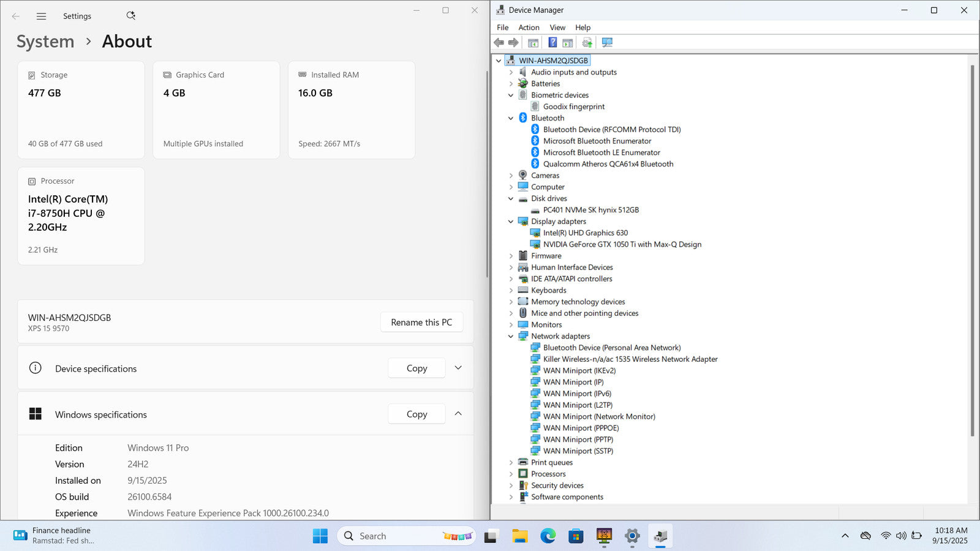
Task: Open the View menu in Device Manager
Action: 557,28
